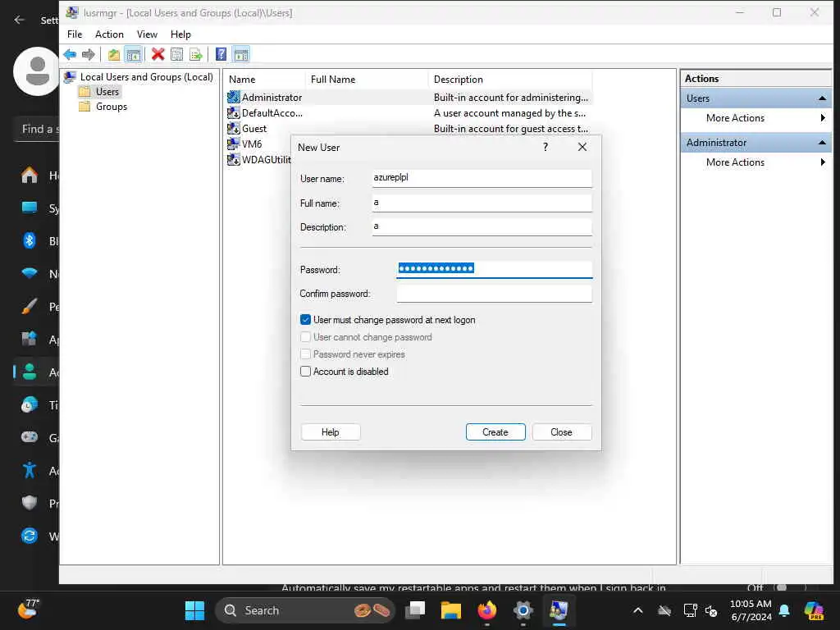Check Account is disabled
This screenshot has height=630, width=840.
(305, 372)
